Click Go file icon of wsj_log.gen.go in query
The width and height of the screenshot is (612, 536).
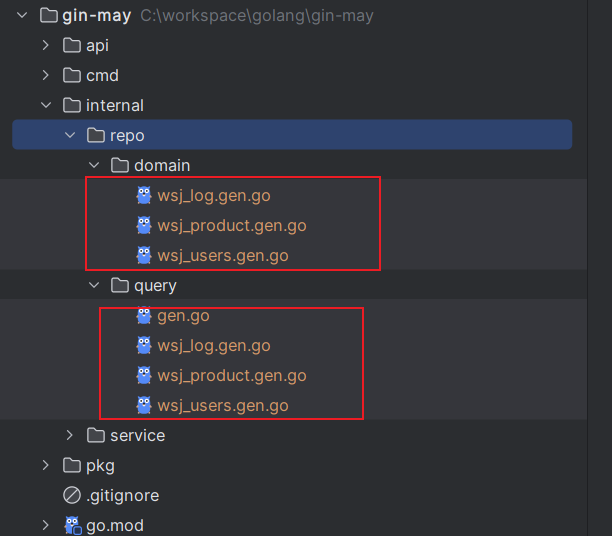[x=144, y=346]
